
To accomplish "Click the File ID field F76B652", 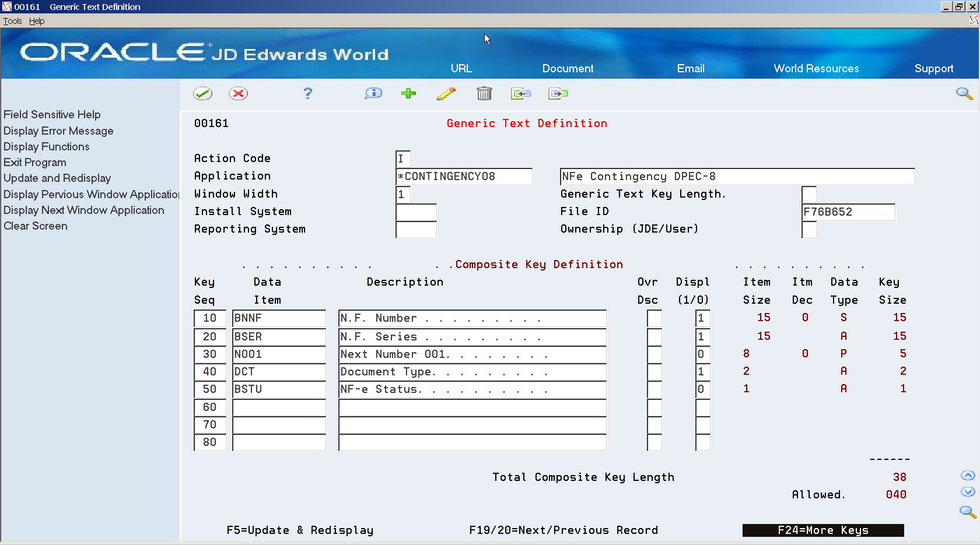I will point(848,212).
